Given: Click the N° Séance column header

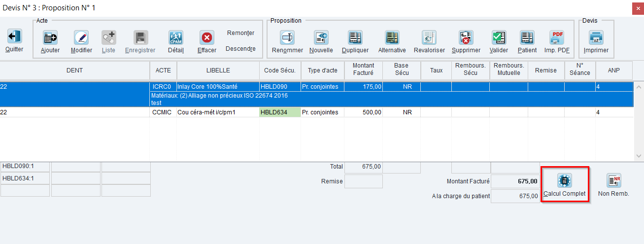Looking at the screenshot, I should (580, 70).
